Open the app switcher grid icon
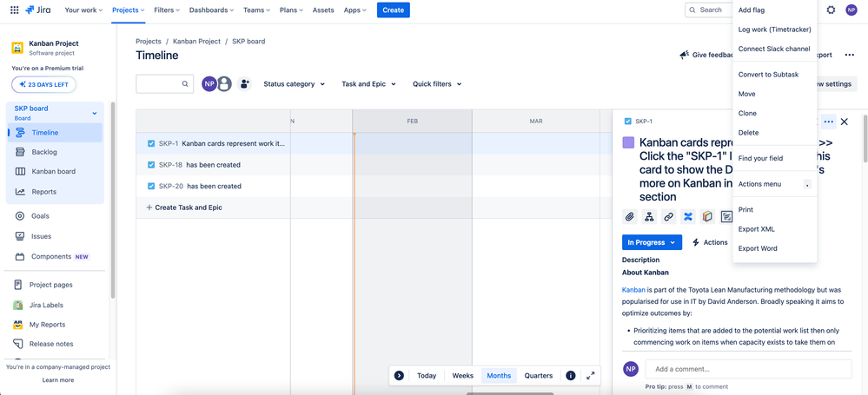Image resolution: width=868 pixels, height=395 pixels. [15, 10]
